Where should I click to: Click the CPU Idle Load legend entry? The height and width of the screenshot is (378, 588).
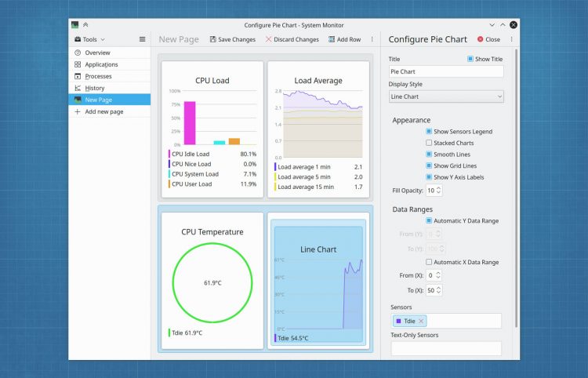click(x=212, y=154)
